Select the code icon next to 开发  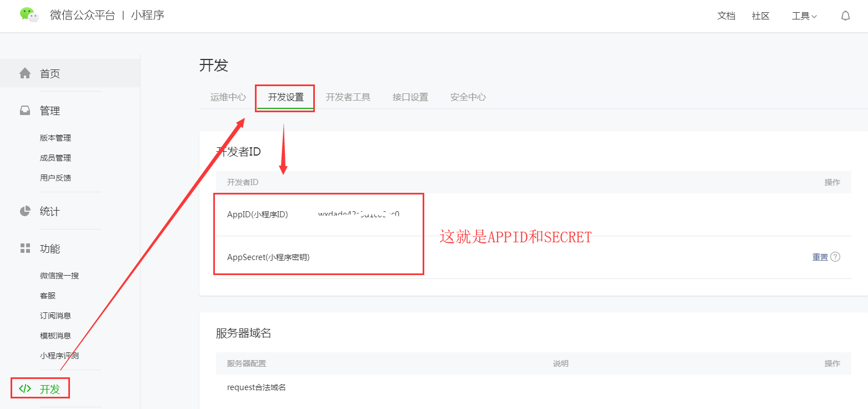click(25, 388)
